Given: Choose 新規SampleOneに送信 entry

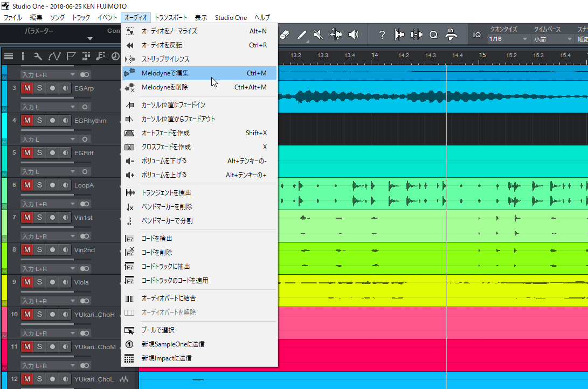Looking at the screenshot, I should [x=199, y=344].
